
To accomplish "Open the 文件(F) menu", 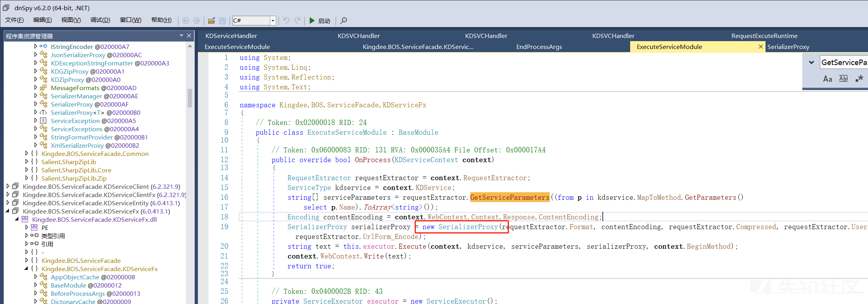I will point(14,20).
